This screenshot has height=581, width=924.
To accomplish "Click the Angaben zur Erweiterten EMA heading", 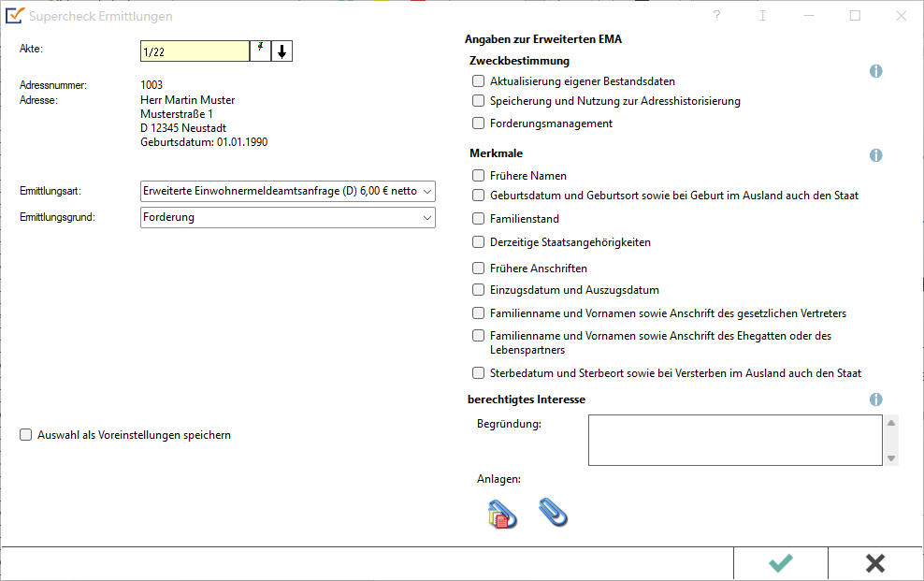I will pyautogui.click(x=543, y=39).
